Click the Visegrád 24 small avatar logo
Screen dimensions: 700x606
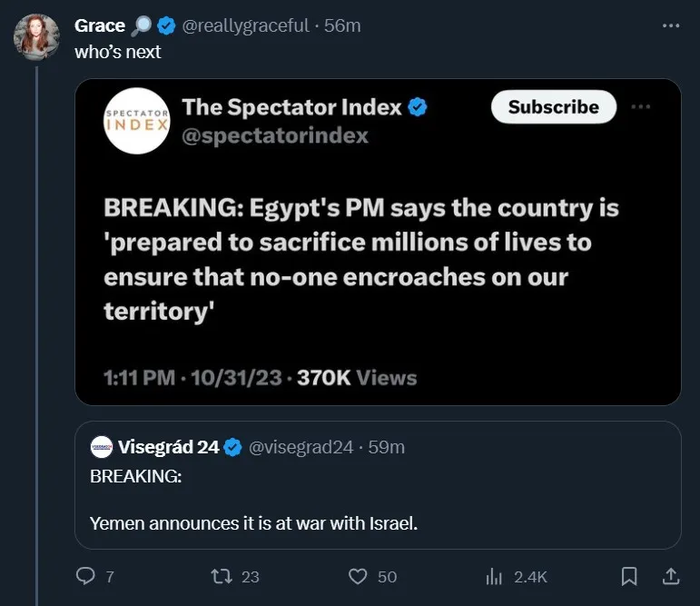point(102,447)
